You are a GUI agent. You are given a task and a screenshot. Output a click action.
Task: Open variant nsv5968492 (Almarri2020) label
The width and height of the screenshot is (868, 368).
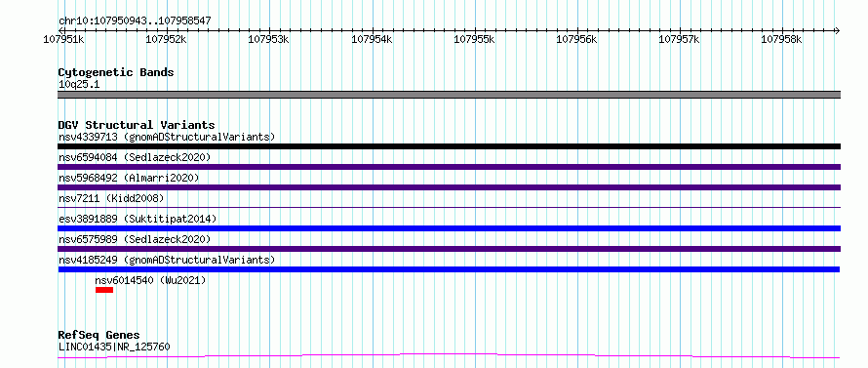129,178
